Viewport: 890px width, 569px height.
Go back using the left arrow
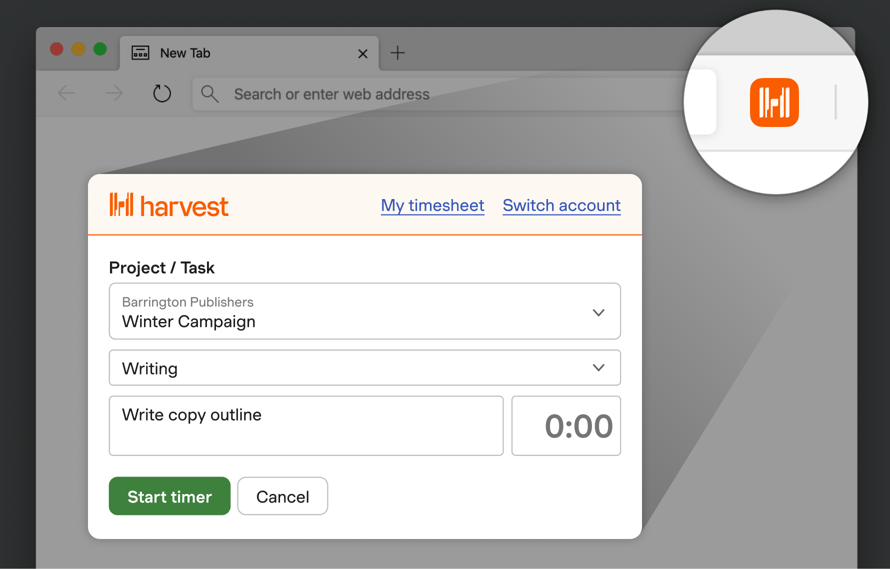click(x=66, y=93)
